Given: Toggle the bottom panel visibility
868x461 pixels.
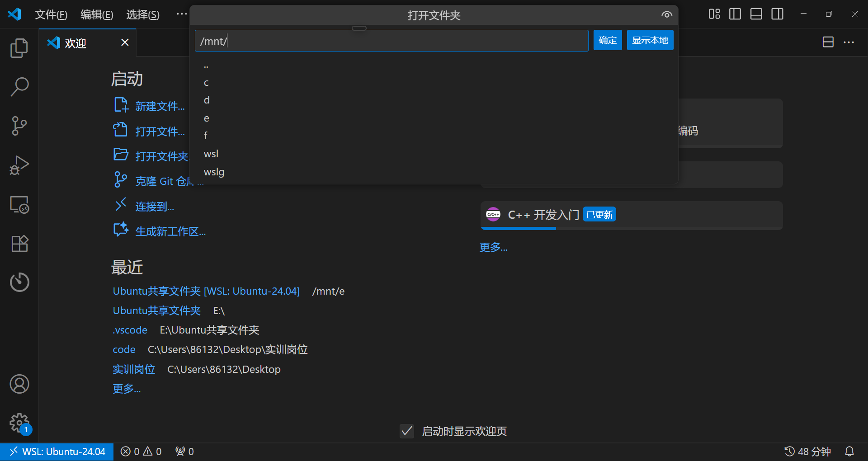Looking at the screenshot, I should [x=756, y=14].
